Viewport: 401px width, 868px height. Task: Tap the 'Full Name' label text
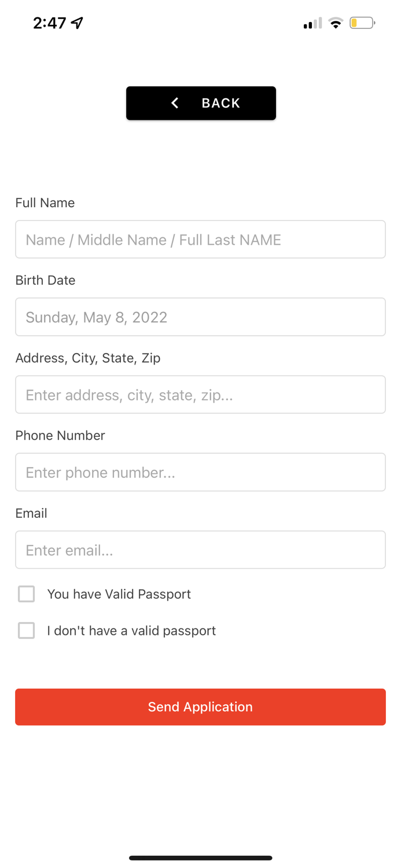pyautogui.click(x=45, y=203)
